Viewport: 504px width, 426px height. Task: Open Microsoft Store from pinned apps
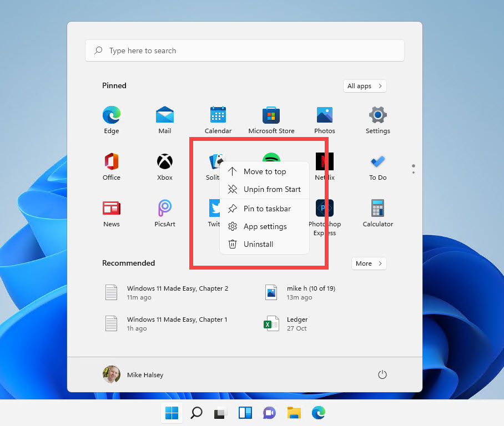(271, 115)
